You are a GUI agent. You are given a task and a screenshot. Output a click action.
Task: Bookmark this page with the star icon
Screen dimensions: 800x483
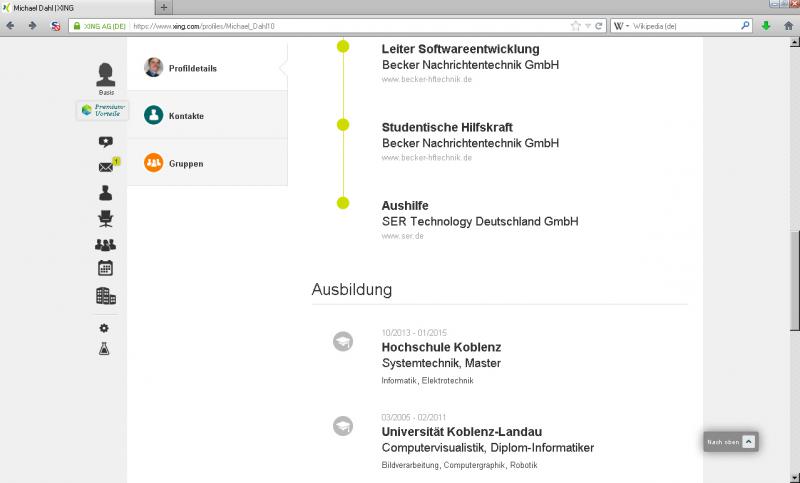point(575,26)
